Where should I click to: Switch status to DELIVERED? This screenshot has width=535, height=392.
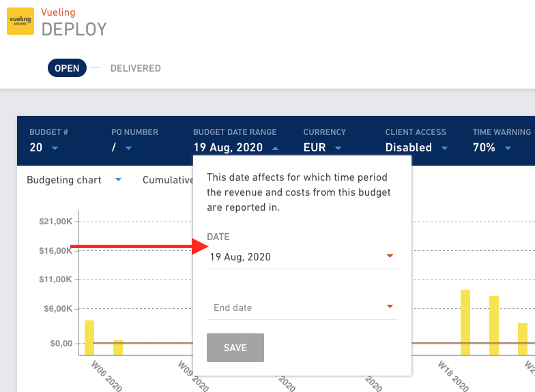(135, 68)
